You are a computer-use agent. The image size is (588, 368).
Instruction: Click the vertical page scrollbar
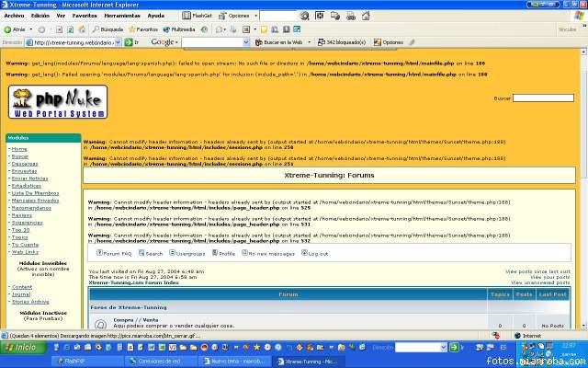(584, 189)
